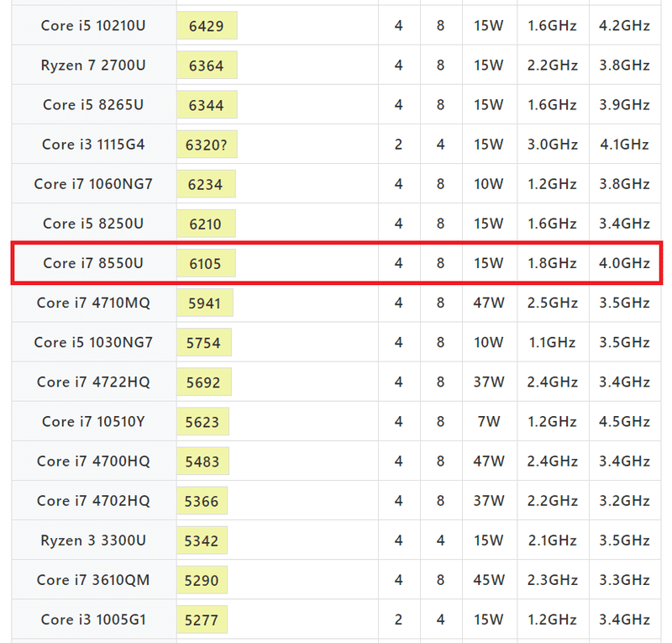
Task: Click the Core i3 1115G4 processor name
Action: (x=93, y=145)
